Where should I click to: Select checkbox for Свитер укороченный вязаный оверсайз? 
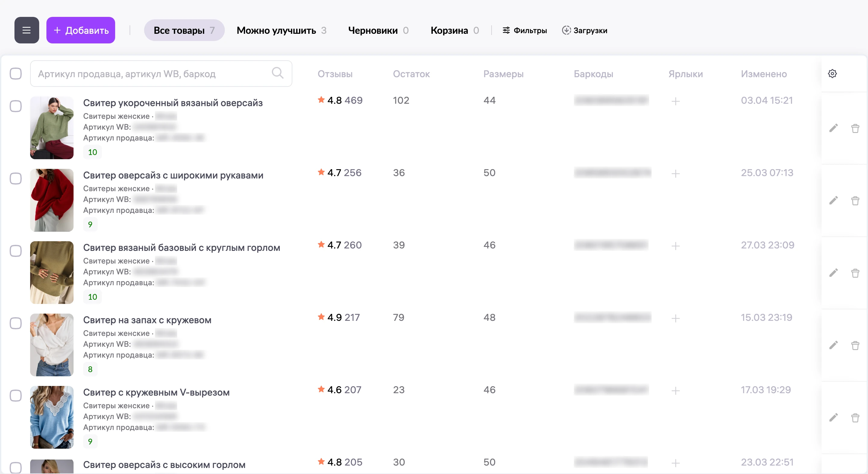[x=15, y=106]
